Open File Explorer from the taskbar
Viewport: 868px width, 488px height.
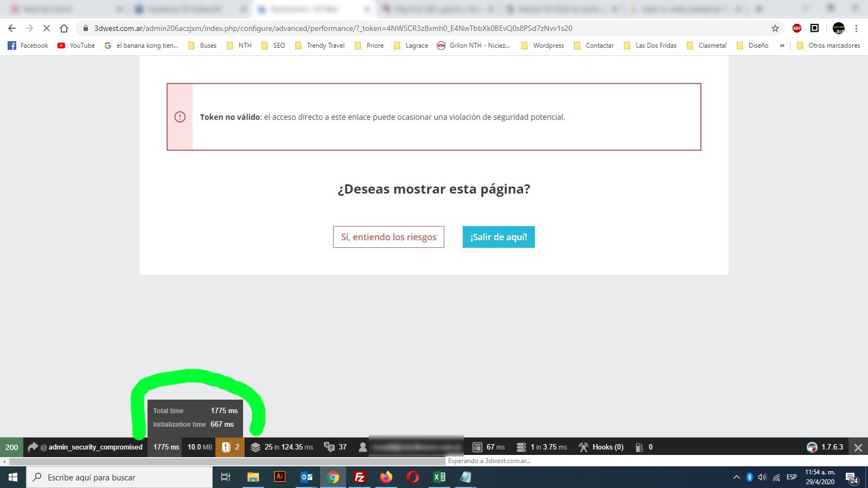253,477
